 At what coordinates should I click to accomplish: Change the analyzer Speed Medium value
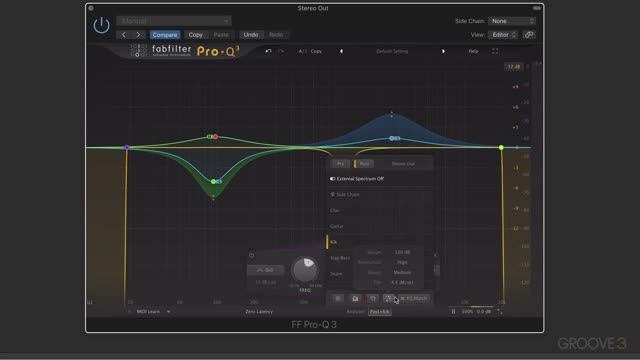tap(402, 272)
